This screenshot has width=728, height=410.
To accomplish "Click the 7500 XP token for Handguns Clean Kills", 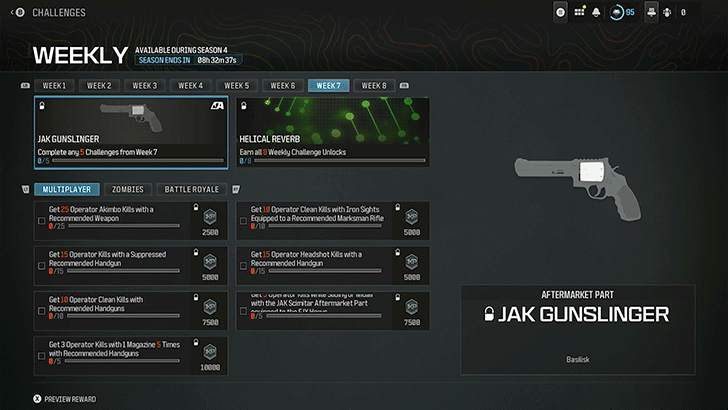I will click(x=210, y=306).
